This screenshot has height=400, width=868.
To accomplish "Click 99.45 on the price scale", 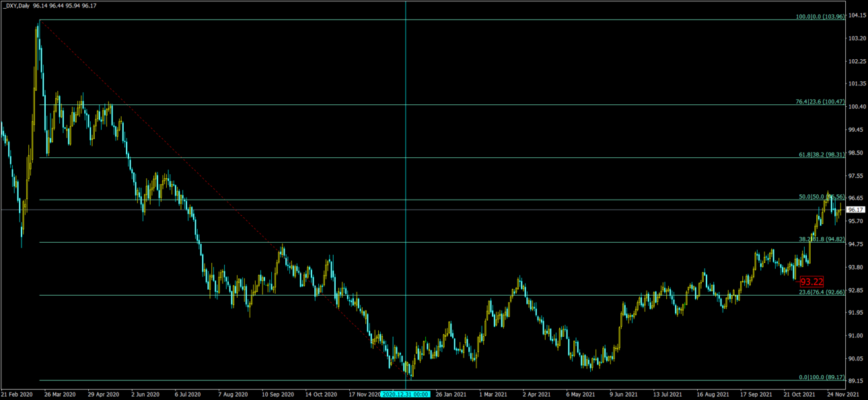I will tap(857, 130).
